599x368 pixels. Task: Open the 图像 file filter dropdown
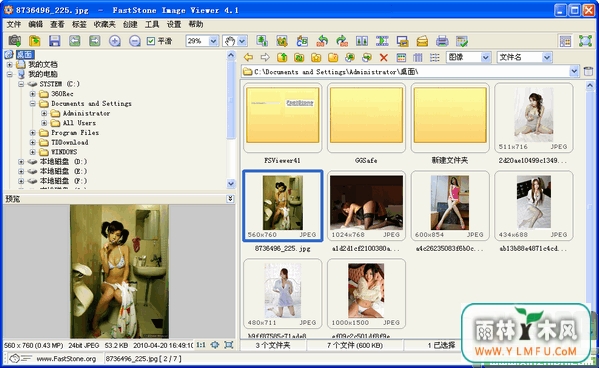coord(485,57)
